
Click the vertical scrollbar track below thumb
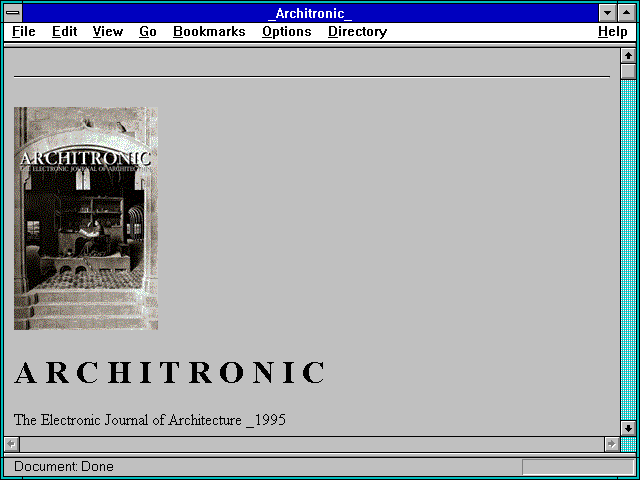point(628,250)
